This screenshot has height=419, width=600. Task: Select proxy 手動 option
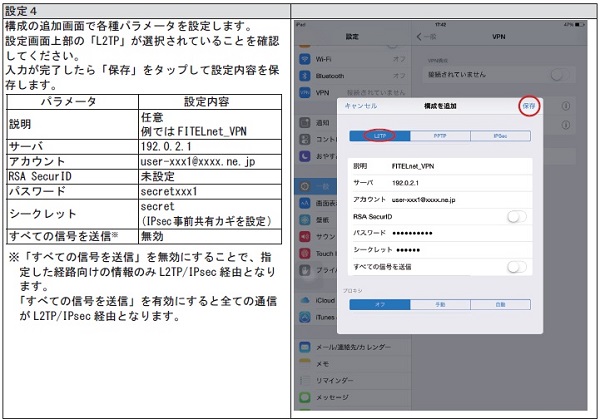point(440,304)
